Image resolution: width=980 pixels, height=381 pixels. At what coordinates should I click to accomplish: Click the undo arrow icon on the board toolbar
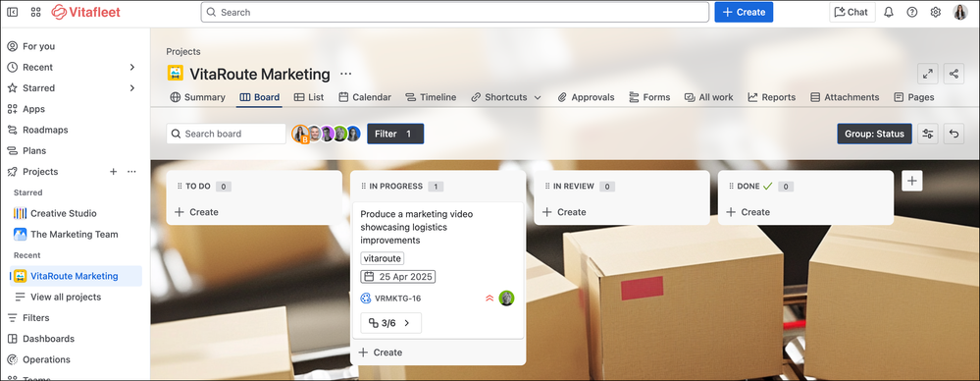click(954, 134)
